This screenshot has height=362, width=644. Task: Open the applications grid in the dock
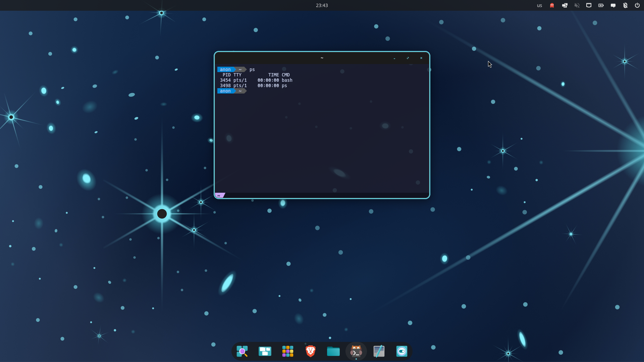pos(287,351)
